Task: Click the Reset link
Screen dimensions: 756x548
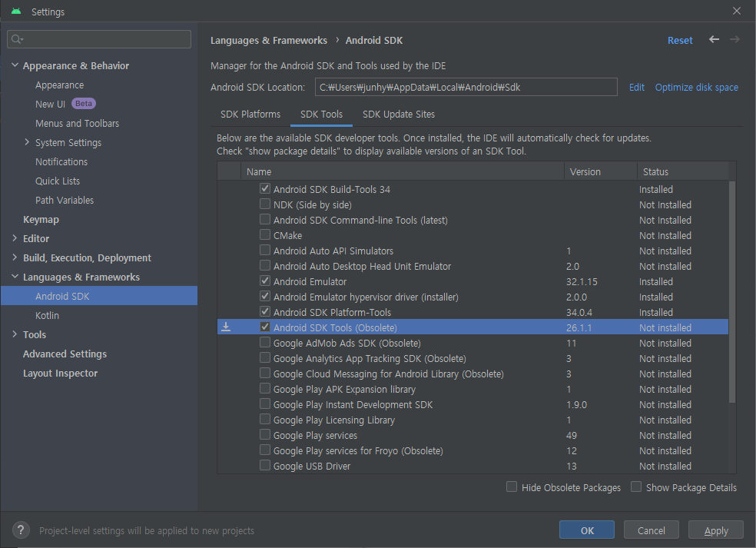Action: coord(680,41)
